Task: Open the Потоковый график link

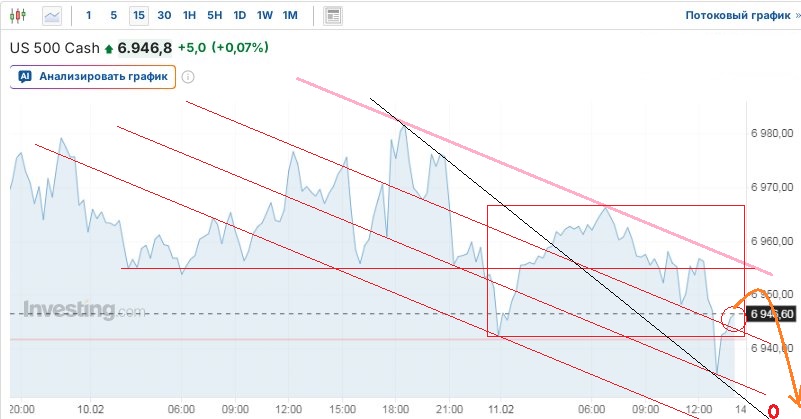Action: tap(737, 16)
